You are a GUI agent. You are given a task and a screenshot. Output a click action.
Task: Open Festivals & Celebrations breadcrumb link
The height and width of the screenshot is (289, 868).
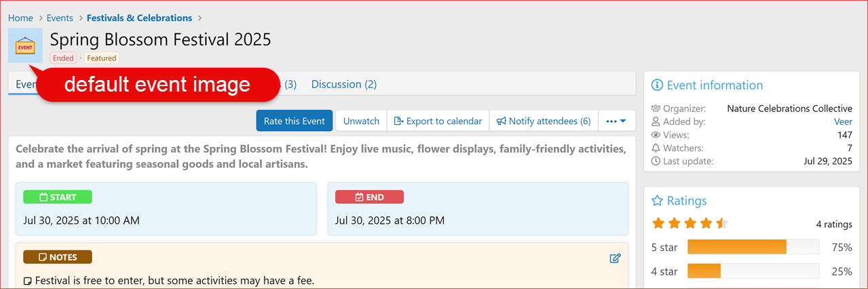(x=139, y=18)
